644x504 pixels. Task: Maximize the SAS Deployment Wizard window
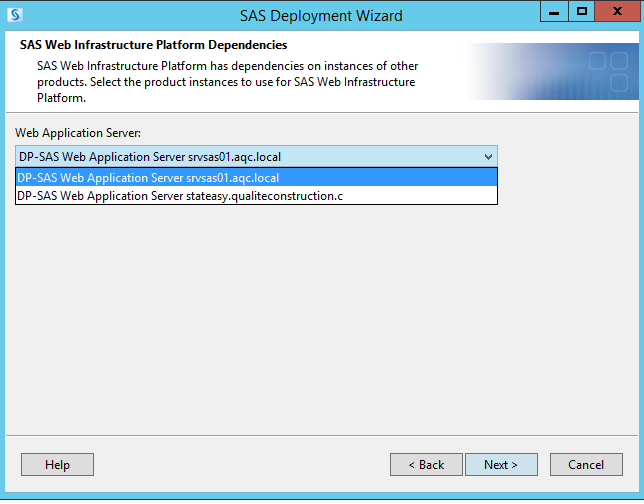click(581, 12)
